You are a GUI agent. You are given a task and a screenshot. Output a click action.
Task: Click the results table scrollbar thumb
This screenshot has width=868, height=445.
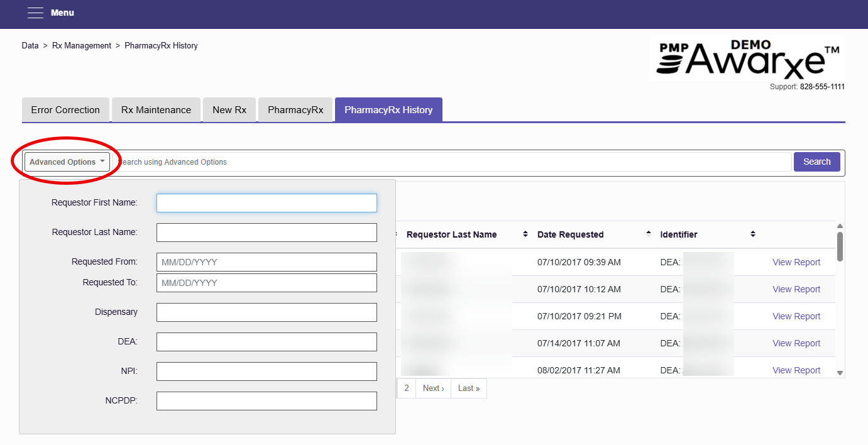tap(840, 246)
